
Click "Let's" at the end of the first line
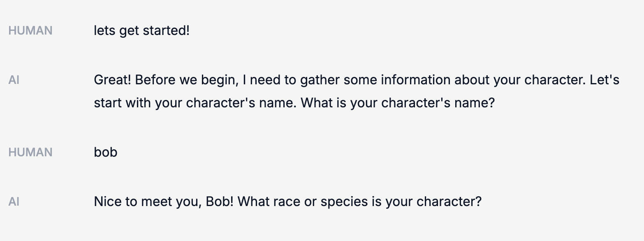(x=605, y=80)
